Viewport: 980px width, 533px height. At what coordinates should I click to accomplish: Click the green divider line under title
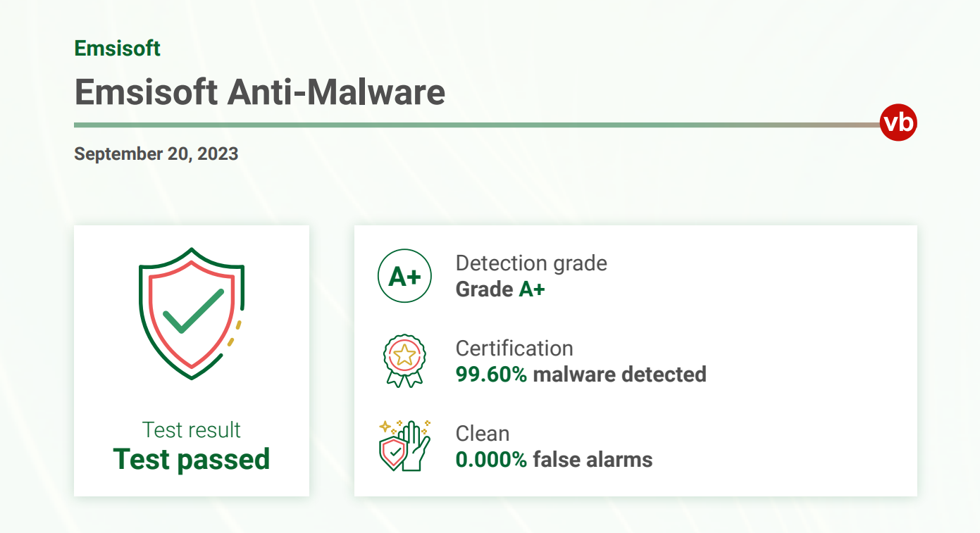tap(477, 125)
